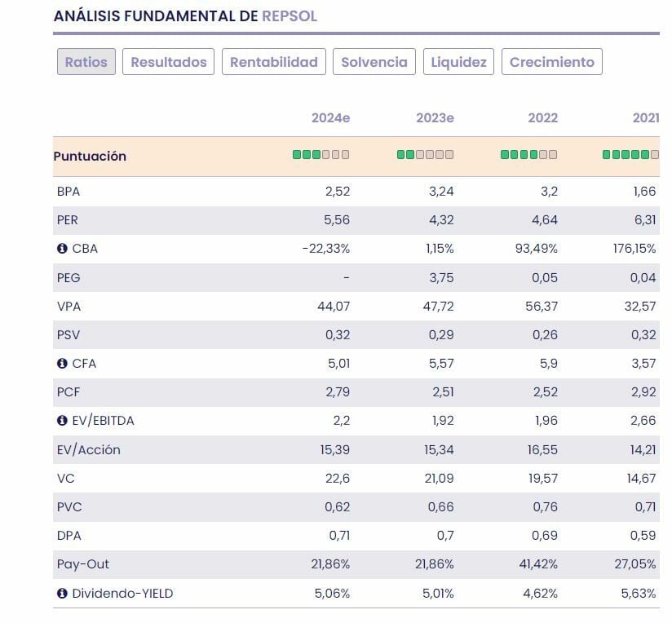Select the Ratios tab
Screen dimensions: 672x623
pos(86,62)
